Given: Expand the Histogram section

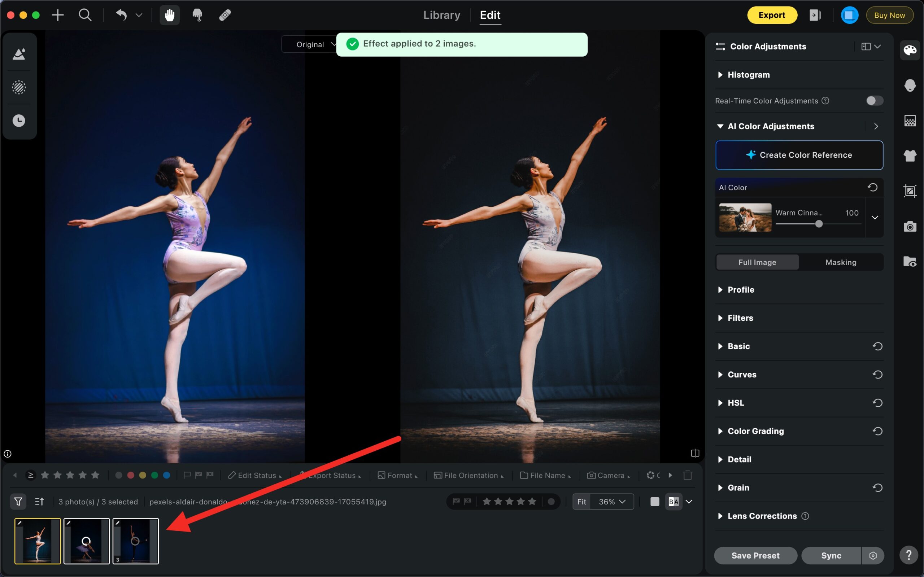Looking at the screenshot, I should click(748, 75).
